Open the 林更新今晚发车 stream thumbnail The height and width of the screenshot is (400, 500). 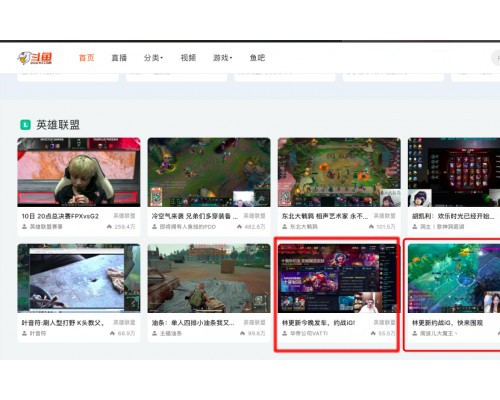tap(339, 278)
